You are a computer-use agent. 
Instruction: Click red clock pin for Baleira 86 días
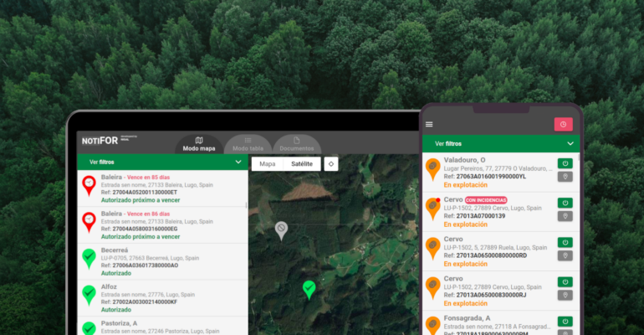point(89,223)
